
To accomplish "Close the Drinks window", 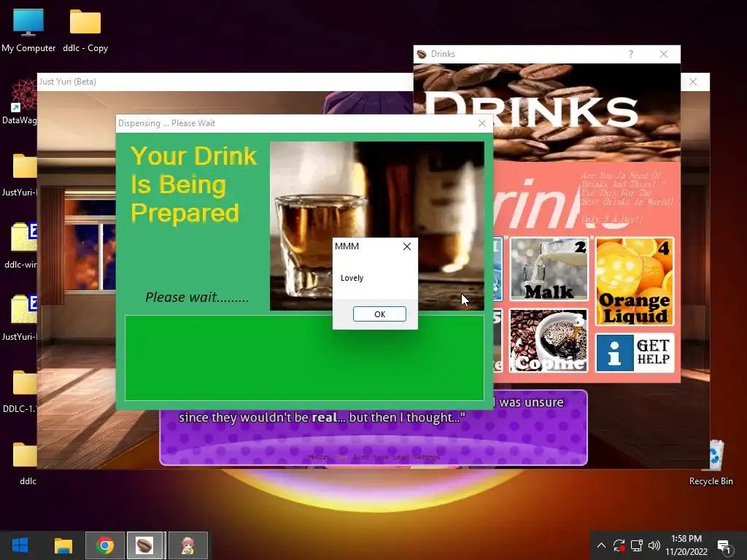I will point(664,54).
